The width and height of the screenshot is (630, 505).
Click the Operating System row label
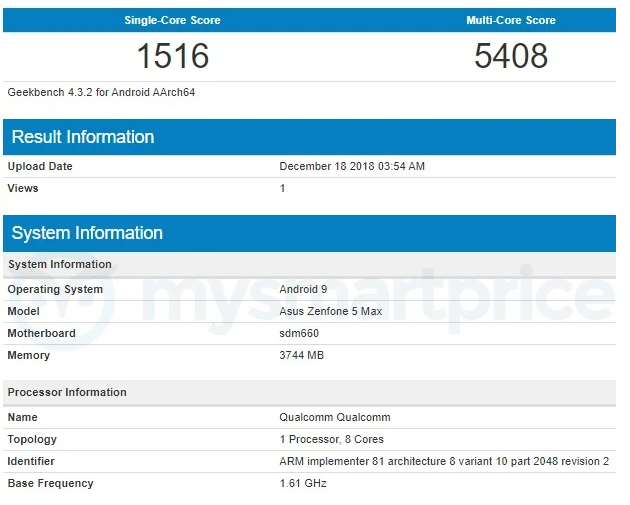click(55, 289)
